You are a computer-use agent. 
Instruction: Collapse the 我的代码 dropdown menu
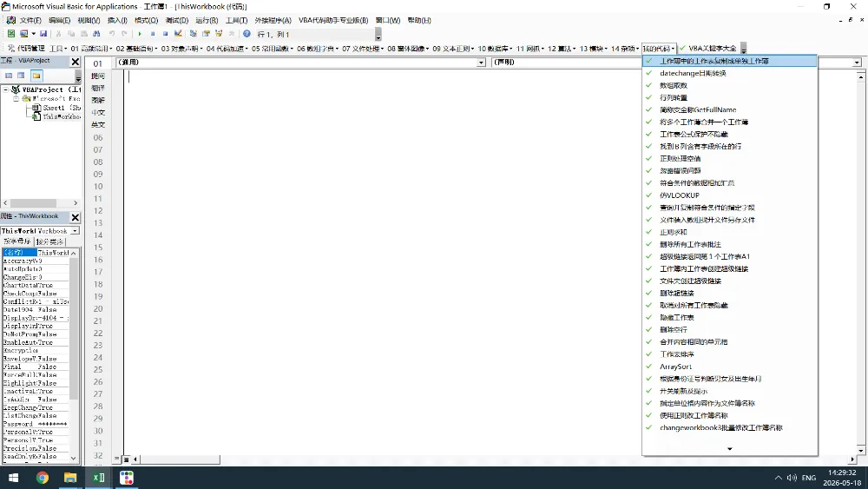tap(659, 48)
